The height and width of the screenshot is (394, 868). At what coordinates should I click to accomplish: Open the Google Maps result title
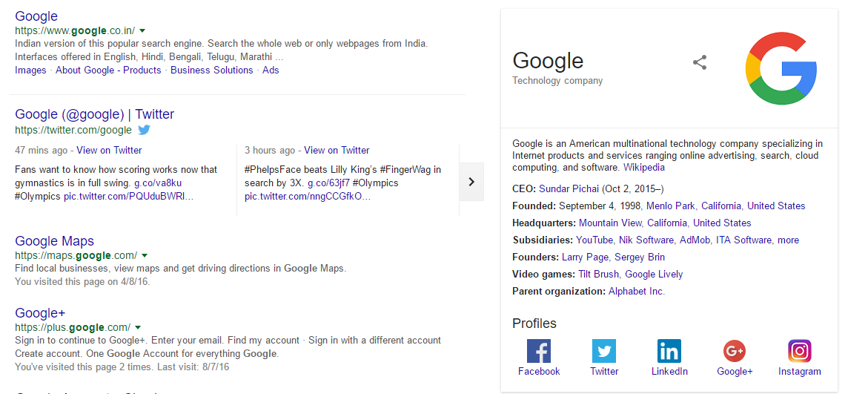point(55,241)
